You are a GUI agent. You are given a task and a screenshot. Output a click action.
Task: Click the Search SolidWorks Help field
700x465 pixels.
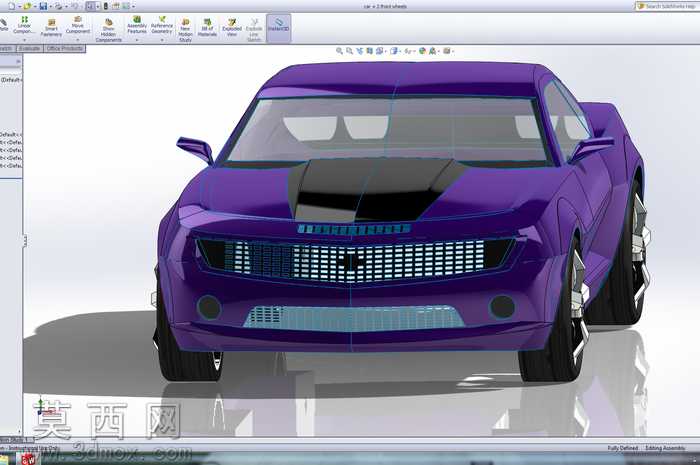coord(667,6)
